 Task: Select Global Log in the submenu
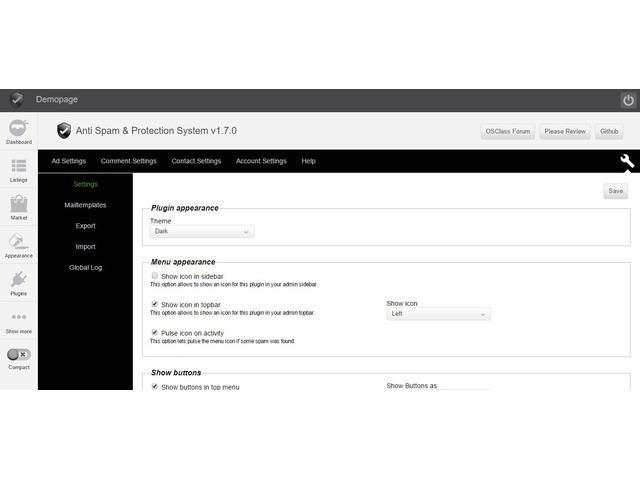click(x=85, y=267)
